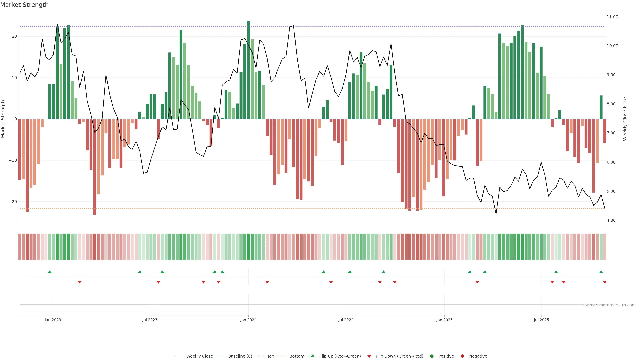Click the Jan 2024 x-axis label
Viewport: 644px width, 362px height.
tap(248, 320)
